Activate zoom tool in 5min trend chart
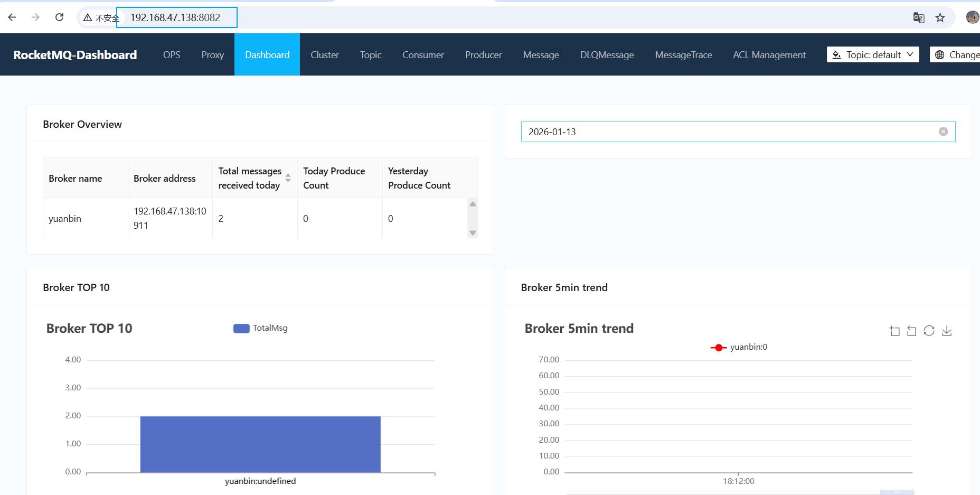 (x=894, y=331)
